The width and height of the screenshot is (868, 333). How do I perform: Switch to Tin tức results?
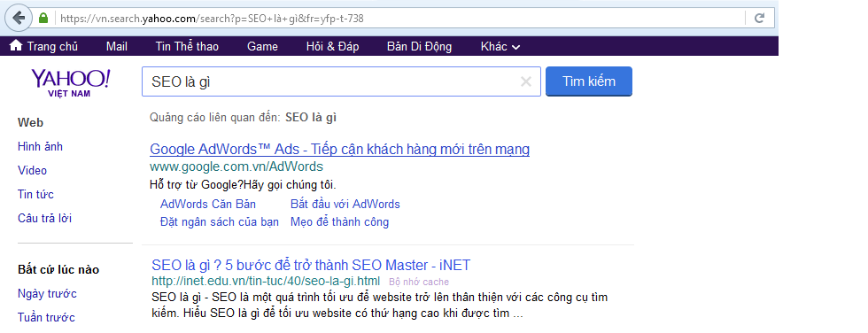pyautogui.click(x=35, y=194)
